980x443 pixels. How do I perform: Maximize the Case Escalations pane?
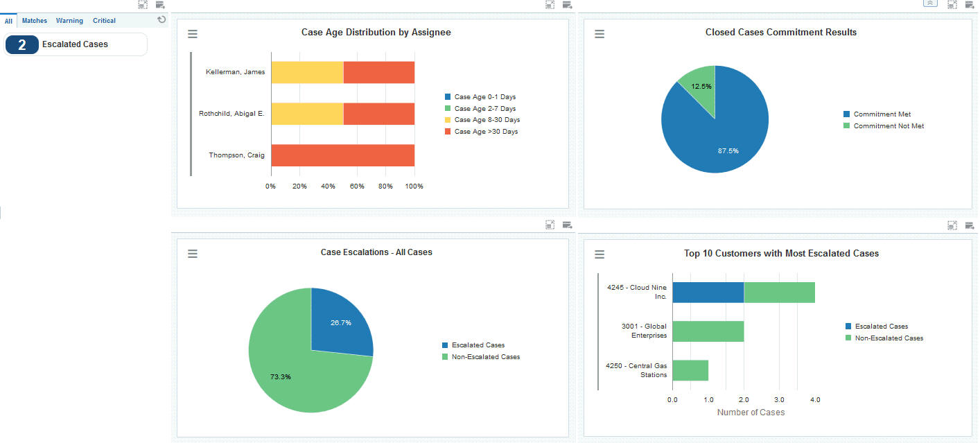(550, 225)
